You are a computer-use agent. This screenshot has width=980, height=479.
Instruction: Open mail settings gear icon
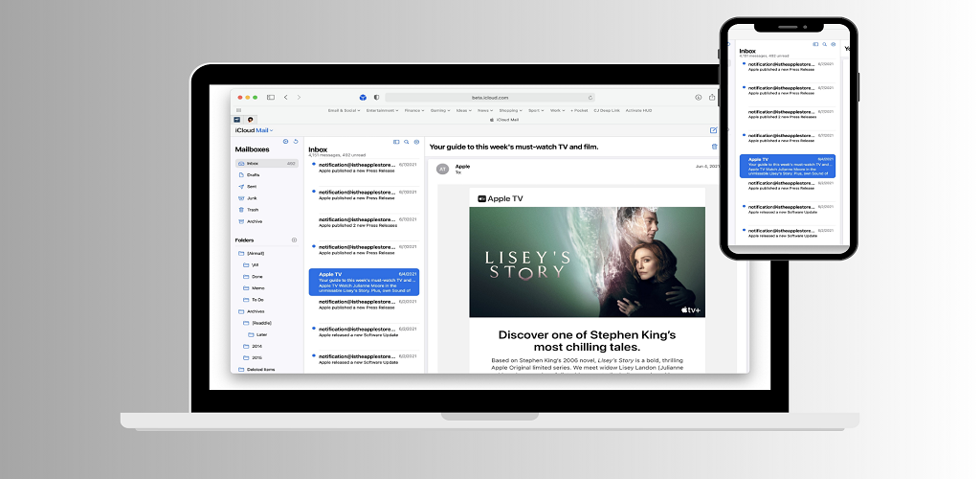click(x=416, y=142)
